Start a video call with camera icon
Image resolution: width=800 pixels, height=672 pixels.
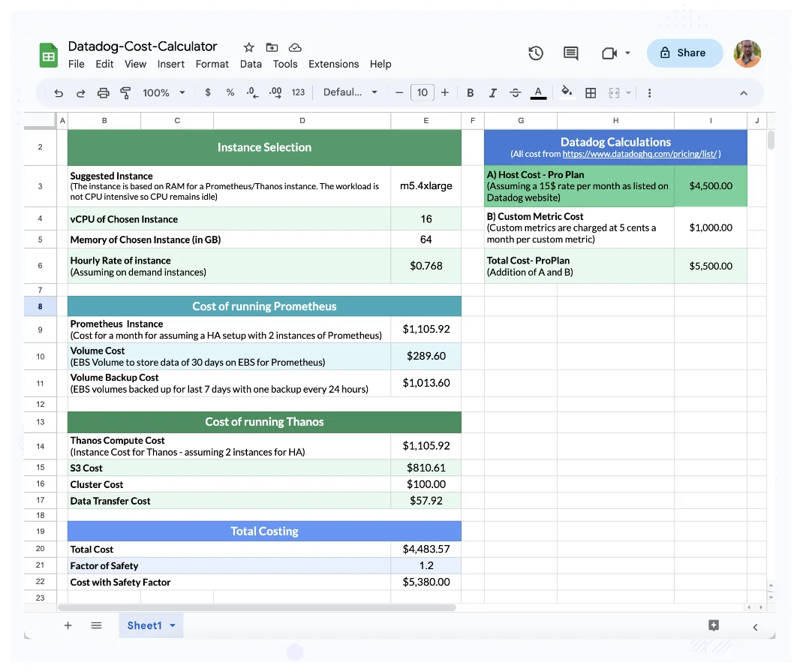tap(609, 53)
